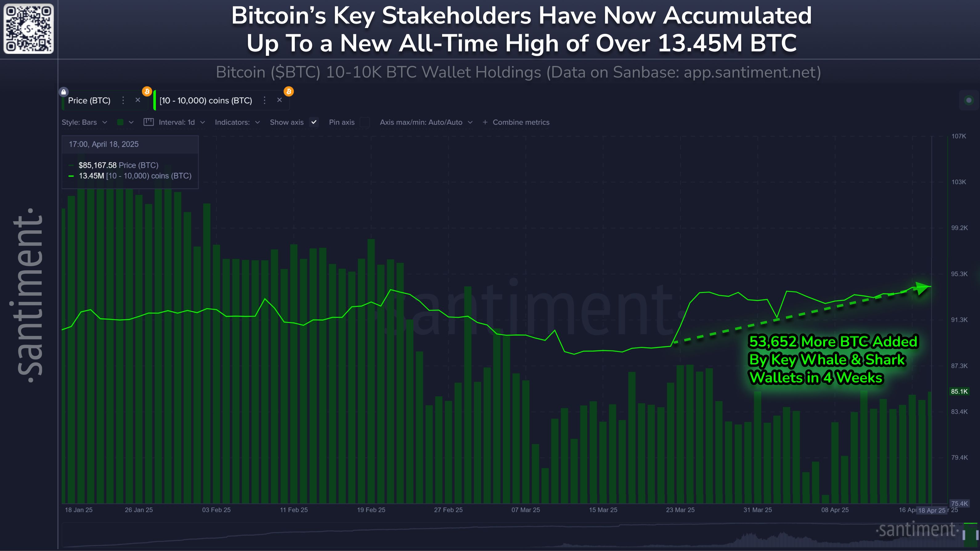Open the kebab menu on Price (BTC) metric
This screenshot has height=551, width=980.
[x=124, y=100]
